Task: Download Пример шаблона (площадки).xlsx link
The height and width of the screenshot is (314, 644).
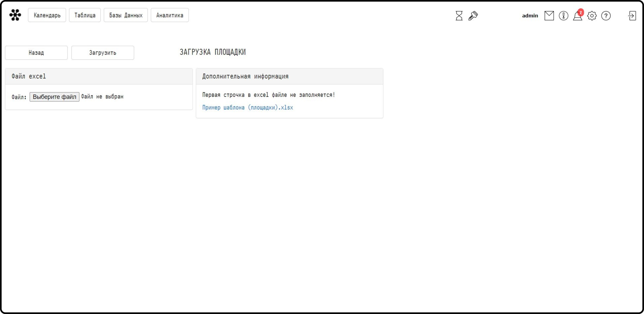Action: click(247, 108)
